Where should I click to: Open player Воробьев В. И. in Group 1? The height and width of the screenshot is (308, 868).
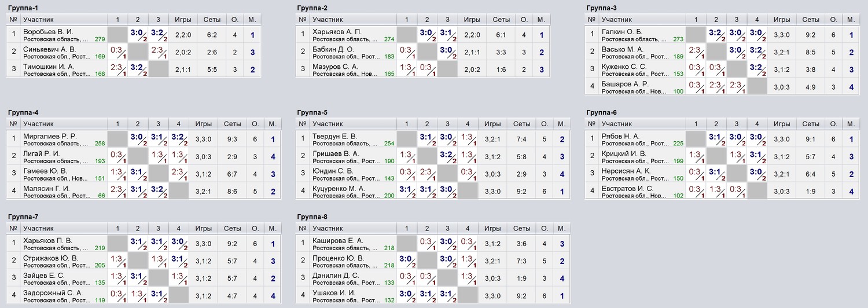[48, 31]
